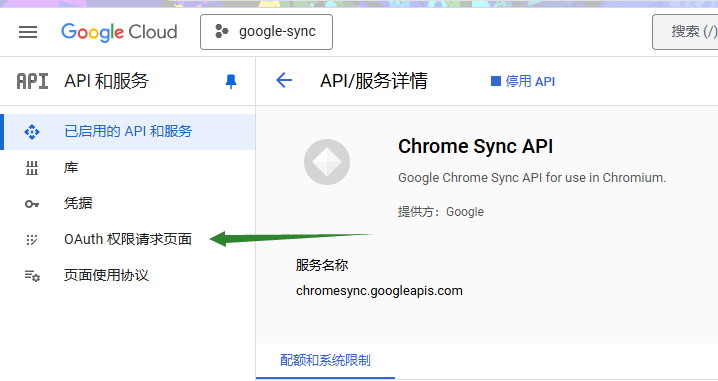
Task: Open the 凭据 credentials menu item
Action: 128,203
